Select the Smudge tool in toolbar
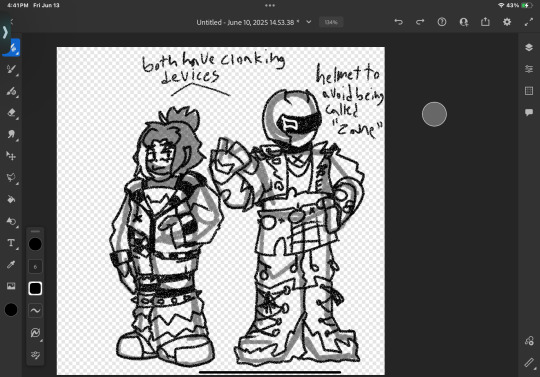The width and height of the screenshot is (540, 377). click(11, 134)
